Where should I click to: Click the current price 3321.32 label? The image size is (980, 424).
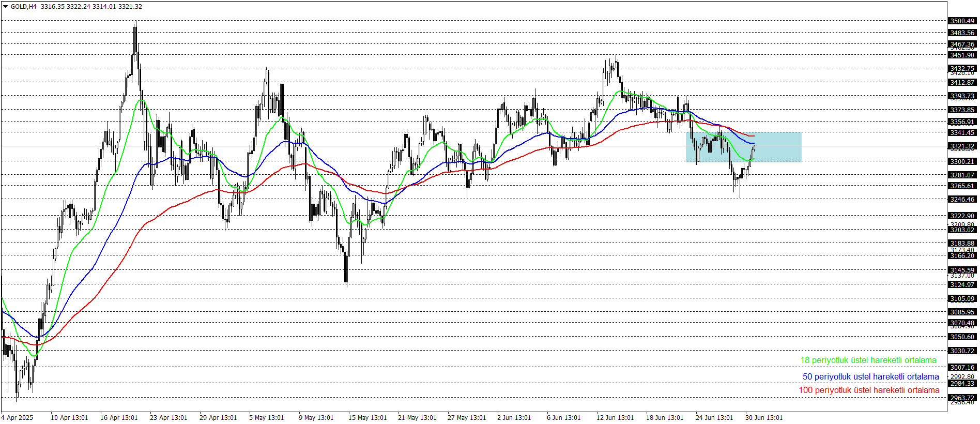tap(962, 146)
